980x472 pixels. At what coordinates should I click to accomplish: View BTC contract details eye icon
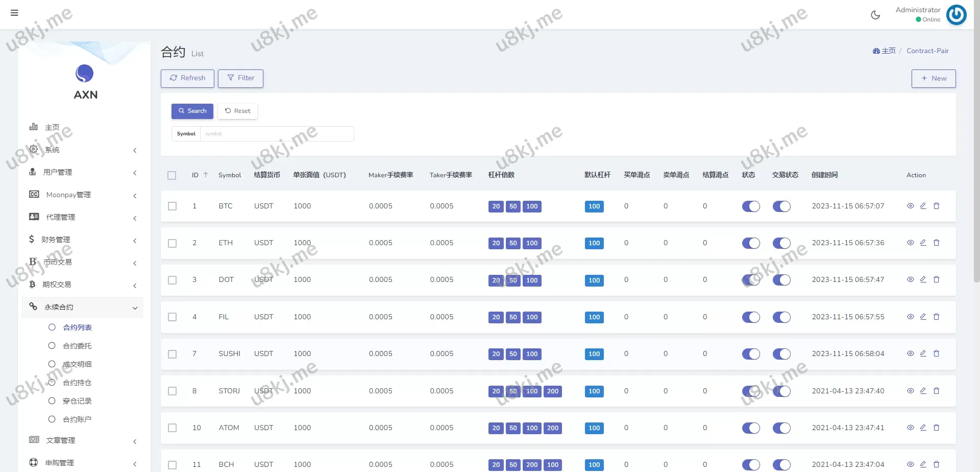tap(910, 206)
